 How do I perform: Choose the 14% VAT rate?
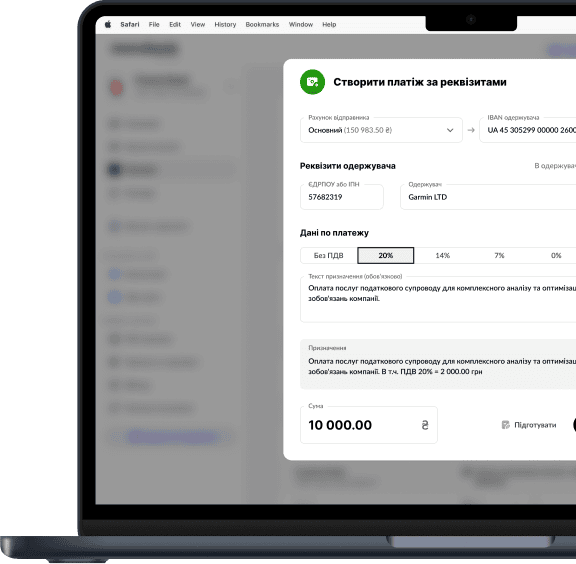[442, 255]
